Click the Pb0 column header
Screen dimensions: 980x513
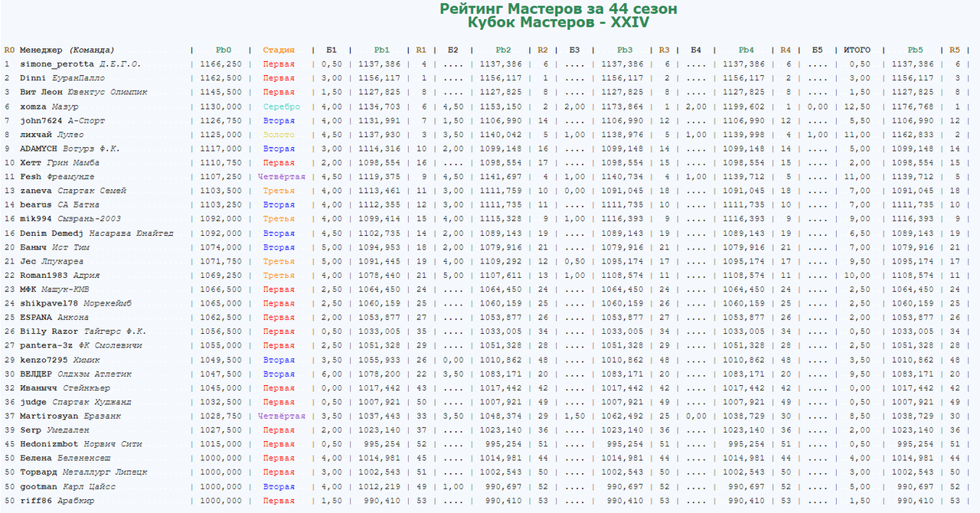click(x=224, y=50)
